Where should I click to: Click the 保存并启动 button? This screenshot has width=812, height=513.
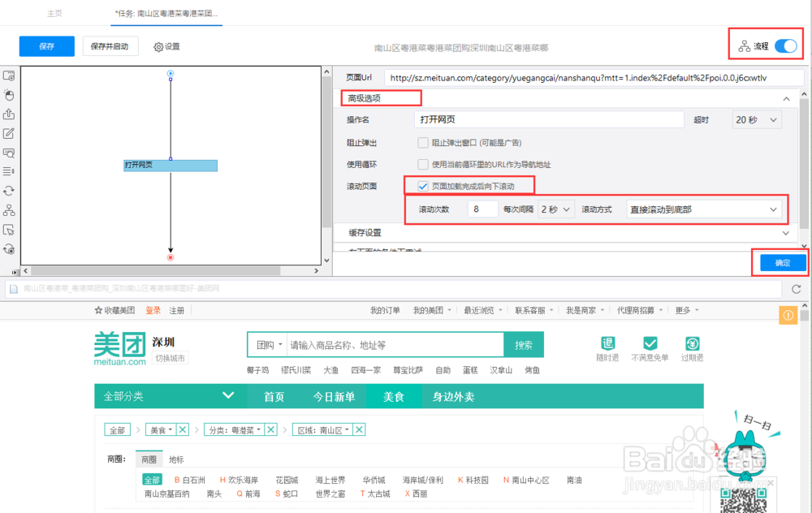[x=110, y=46]
